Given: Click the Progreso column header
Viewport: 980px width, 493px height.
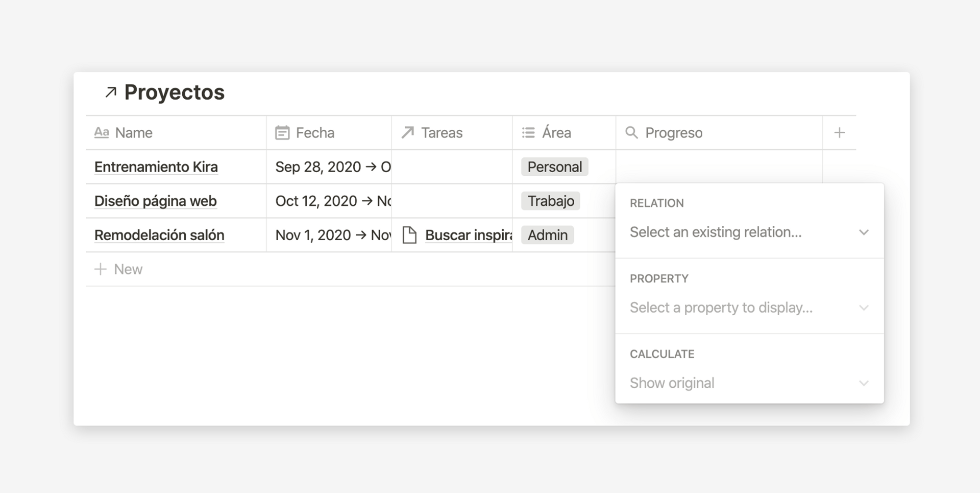Looking at the screenshot, I should pyautogui.click(x=673, y=132).
